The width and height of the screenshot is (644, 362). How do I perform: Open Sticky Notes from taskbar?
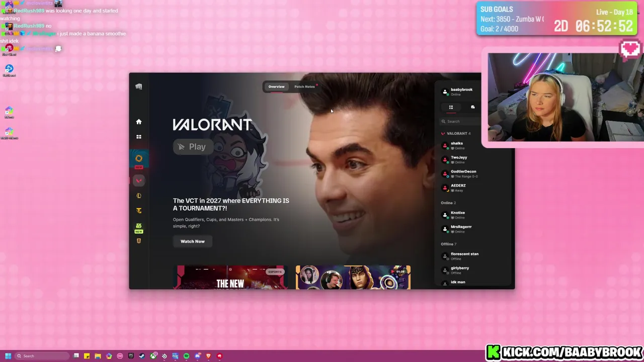point(87,356)
